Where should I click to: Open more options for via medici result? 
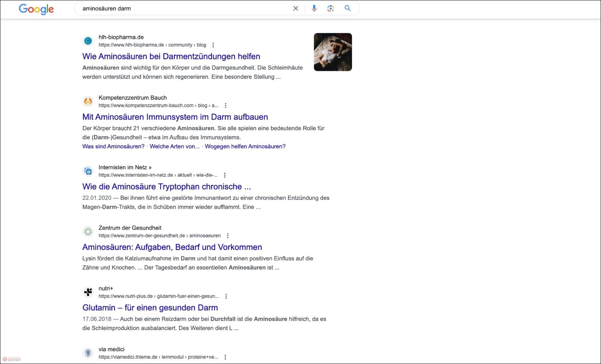(x=225, y=357)
